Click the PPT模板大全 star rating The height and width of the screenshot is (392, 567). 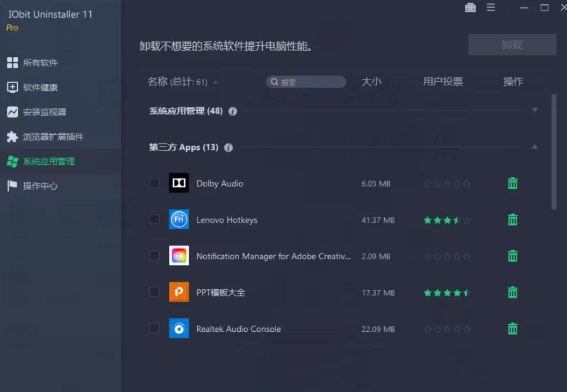click(x=447, y=293)
